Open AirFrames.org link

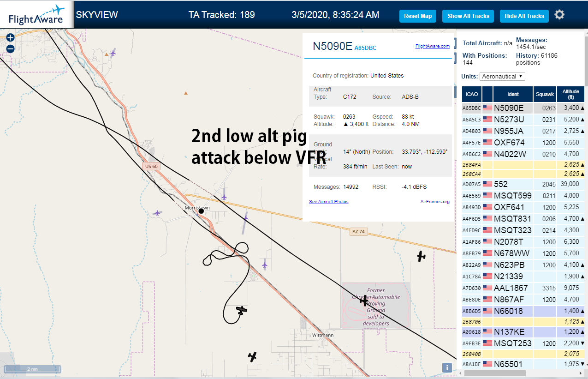click(435, 202)
